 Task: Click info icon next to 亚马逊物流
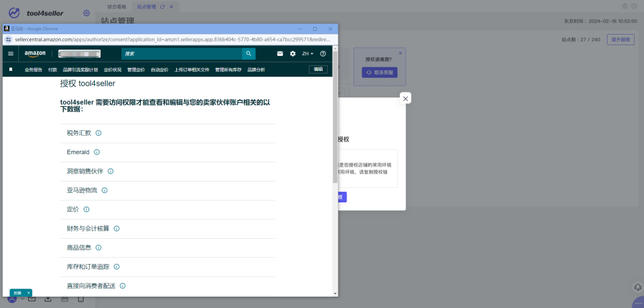pyautogui.click(x=104, y=190)
